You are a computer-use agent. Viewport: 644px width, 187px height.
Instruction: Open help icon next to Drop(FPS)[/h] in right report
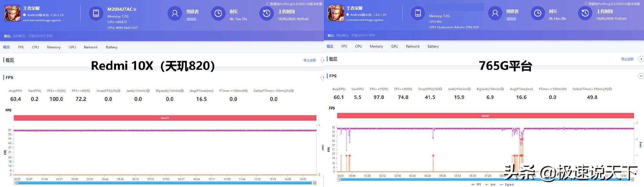440,89
